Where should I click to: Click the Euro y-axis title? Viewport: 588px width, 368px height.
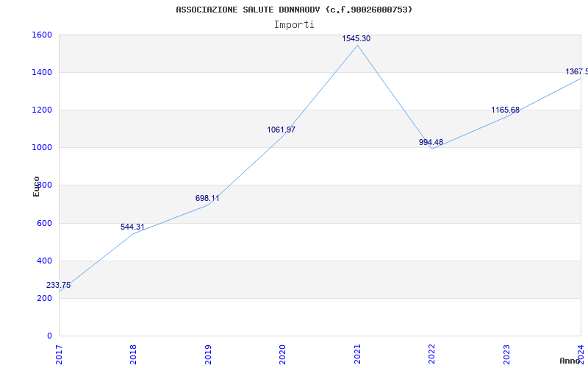36,187
